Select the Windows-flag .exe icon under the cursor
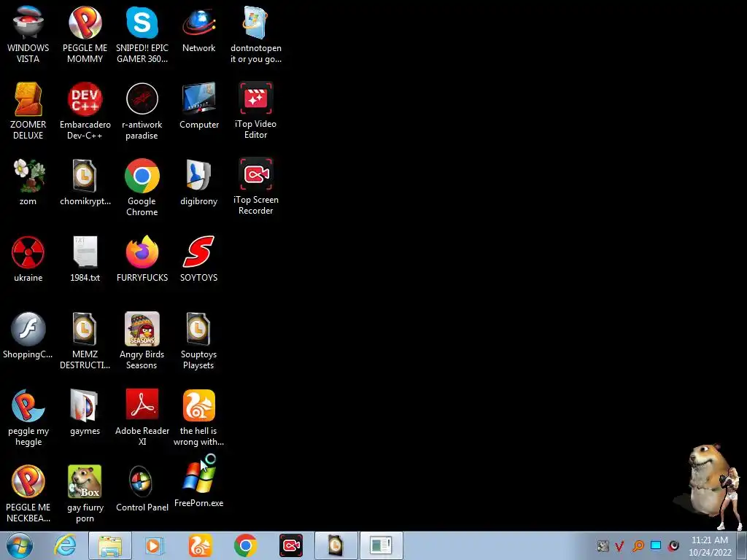747x560 pixels. (198, 484)
